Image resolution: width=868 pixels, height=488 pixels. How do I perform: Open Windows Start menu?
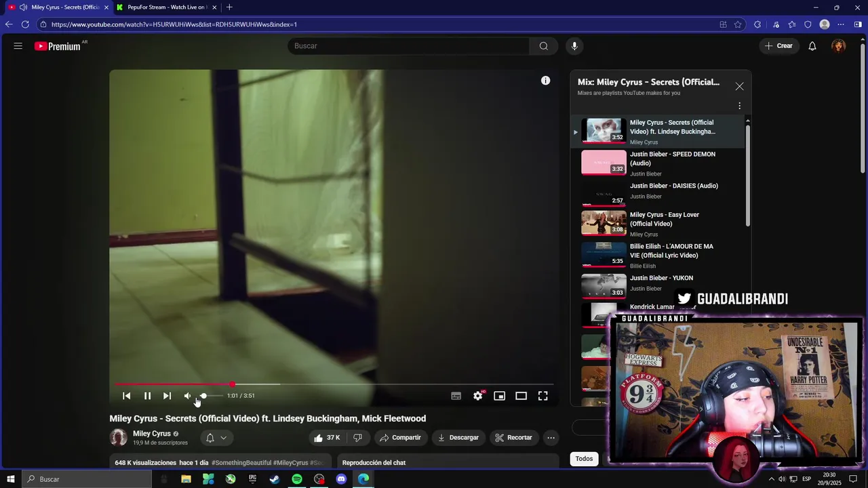point(11,479)
